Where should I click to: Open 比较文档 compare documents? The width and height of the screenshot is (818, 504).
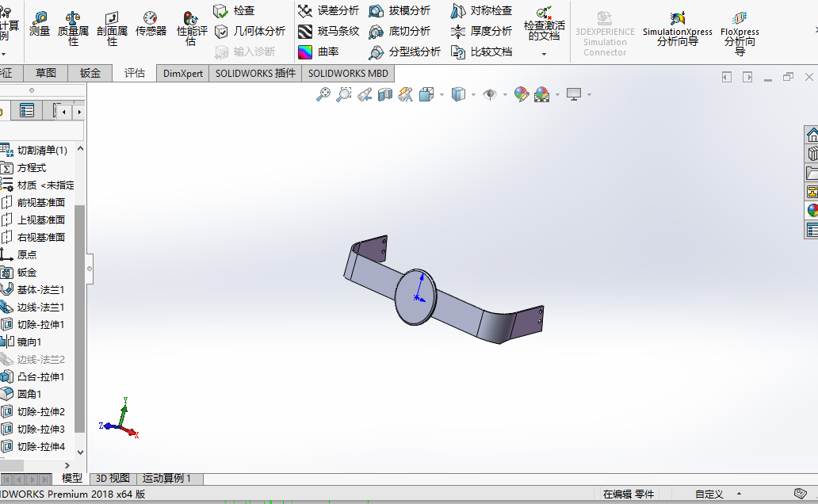point(481,52)
